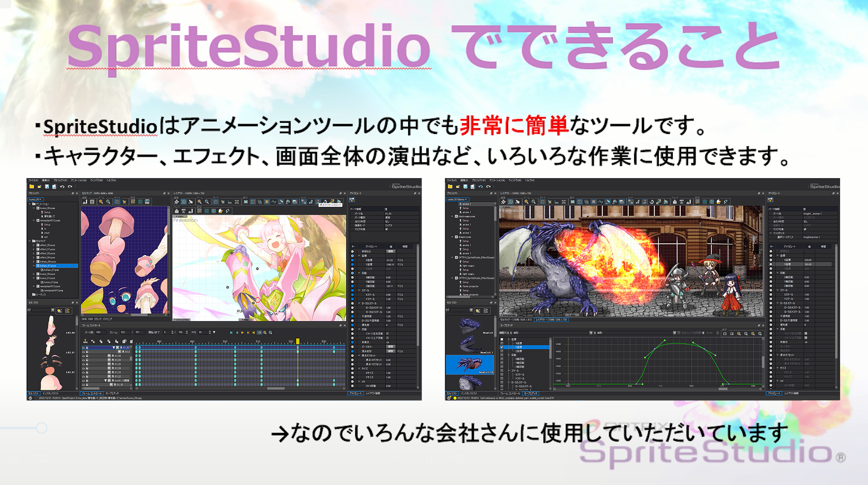The height and width of the screenshot is (485, 868).
Task: Open アニメーション(A) menu in left window
Action: [x=79, y=180]
